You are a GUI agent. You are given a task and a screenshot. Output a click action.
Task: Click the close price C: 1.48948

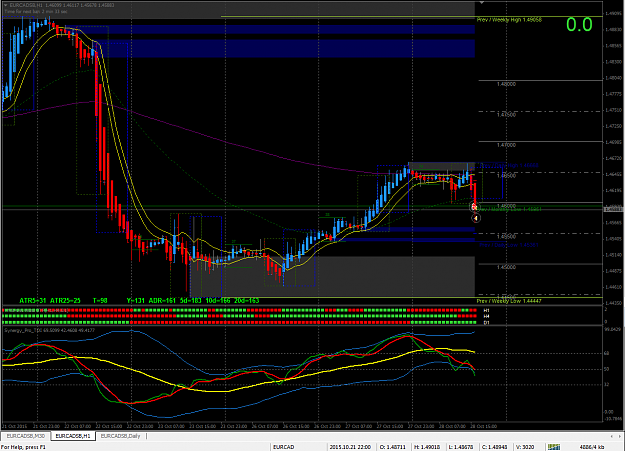tap(497, 447)
